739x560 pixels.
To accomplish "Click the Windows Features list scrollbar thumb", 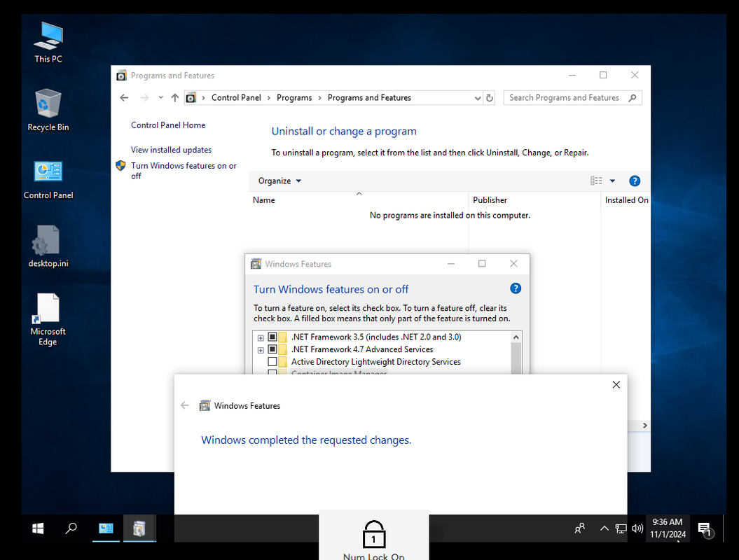I will [516, 358].
